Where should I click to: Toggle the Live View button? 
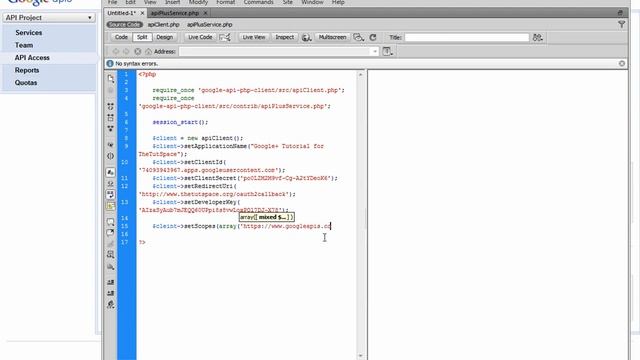(253, 37)
